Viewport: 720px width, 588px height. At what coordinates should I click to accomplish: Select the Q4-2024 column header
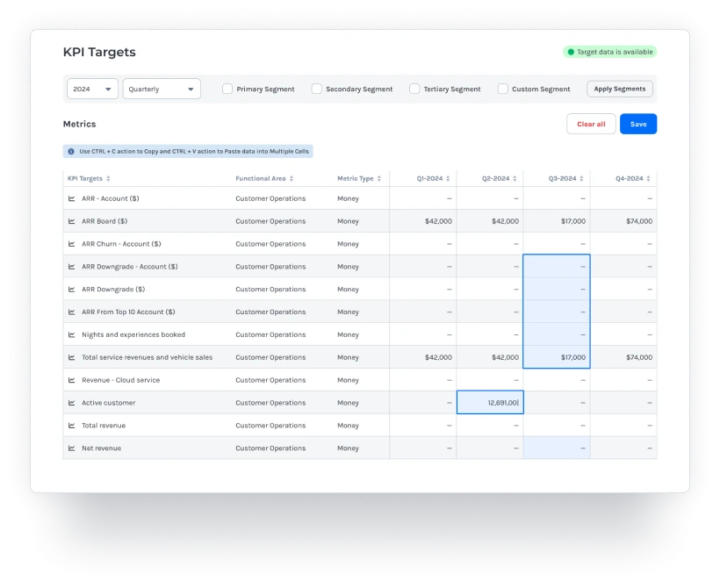click(630, 179)
